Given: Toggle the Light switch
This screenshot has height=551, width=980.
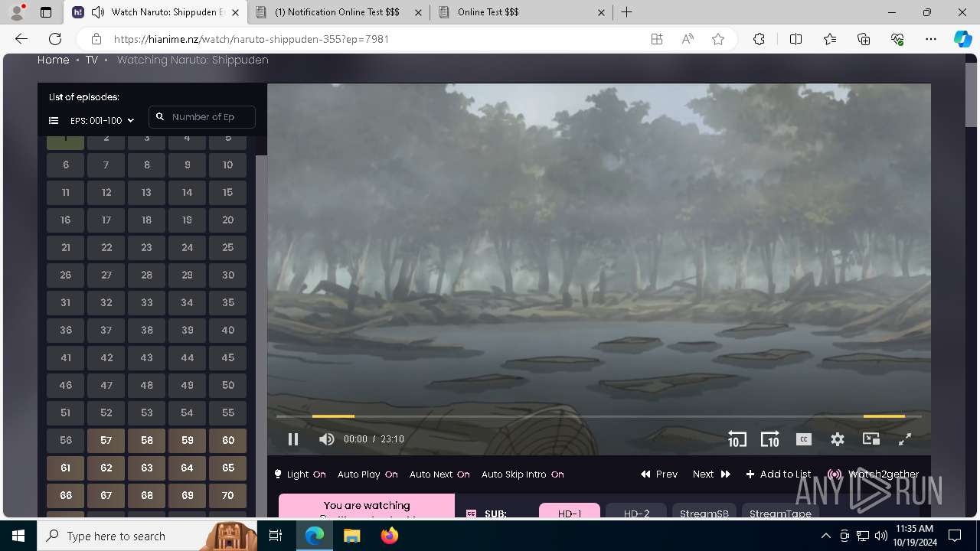Looking at the screenshot, I should pyautogui.click(x=300, y=474).
